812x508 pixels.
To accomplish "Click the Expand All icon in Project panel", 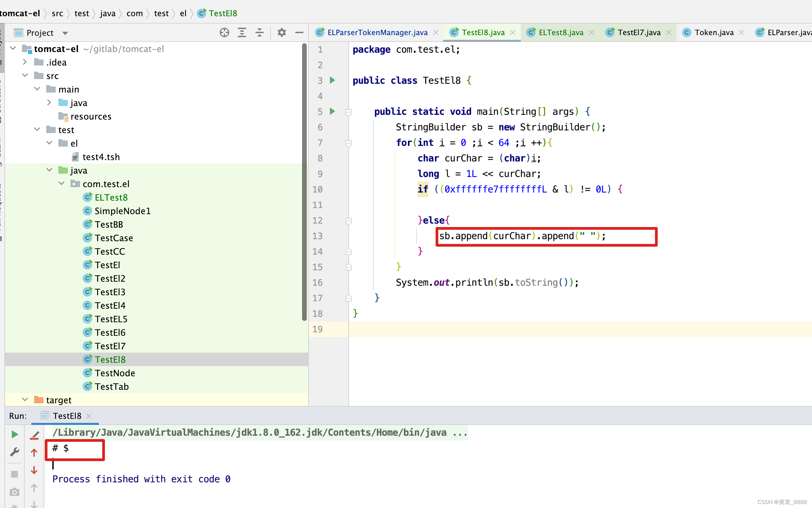I will click(x=242, y=32).
